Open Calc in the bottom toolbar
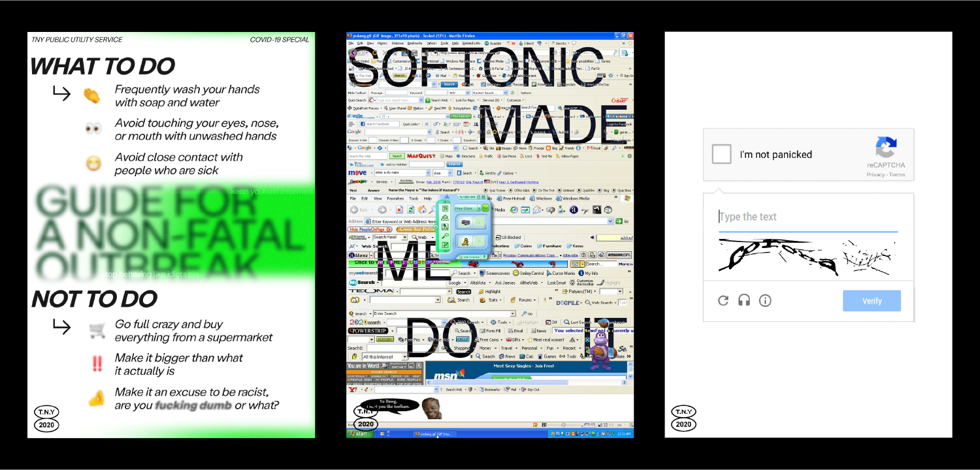Image resolution: width=980 pixels, height=470 pixels. click(x=527, y=356)
